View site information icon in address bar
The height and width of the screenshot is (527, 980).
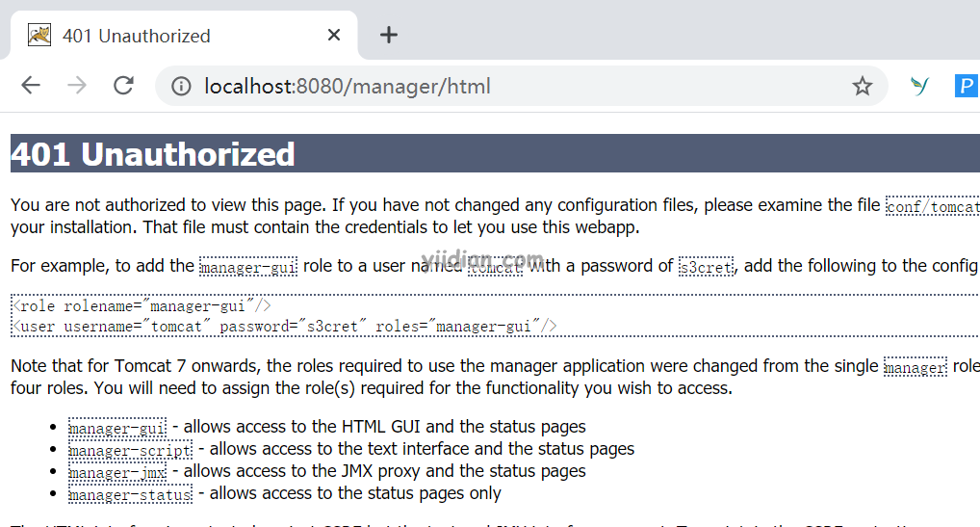(181, 87)
